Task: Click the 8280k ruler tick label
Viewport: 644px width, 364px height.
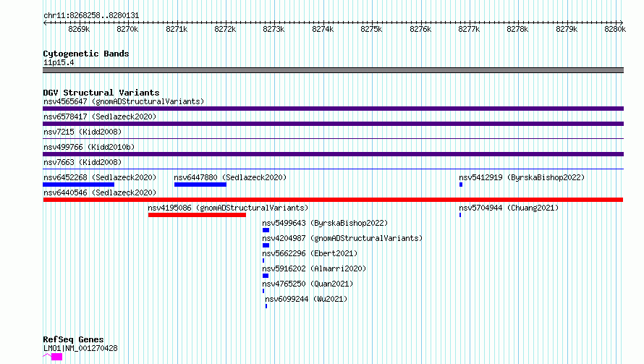Action: 615,29
